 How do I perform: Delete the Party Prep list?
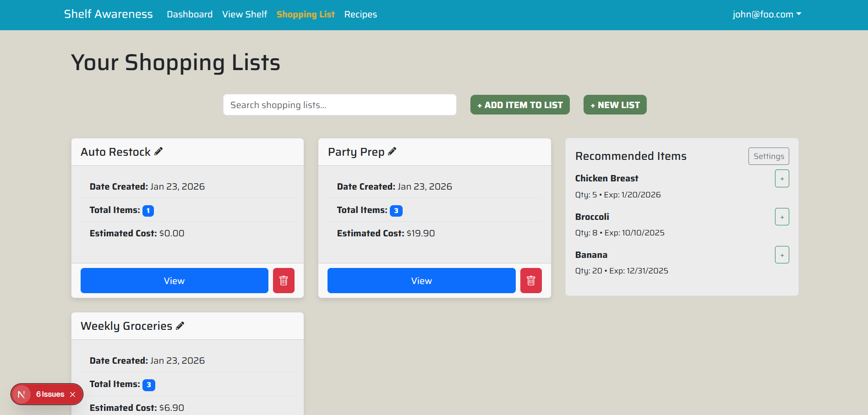(531, 280)
